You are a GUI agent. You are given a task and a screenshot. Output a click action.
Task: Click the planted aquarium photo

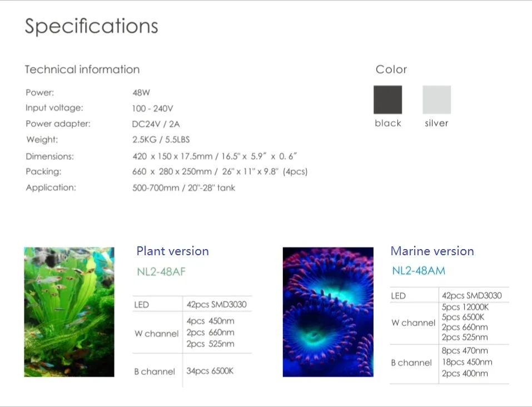pos(69,312)
